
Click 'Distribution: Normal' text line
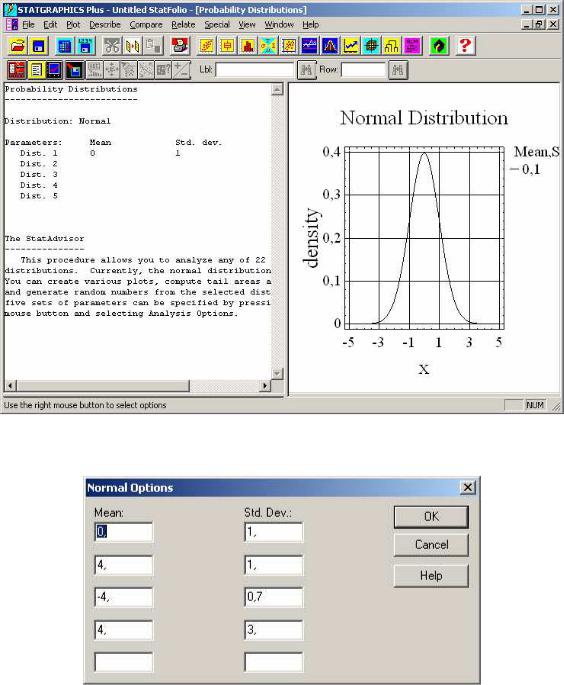(x=57, y=121)
